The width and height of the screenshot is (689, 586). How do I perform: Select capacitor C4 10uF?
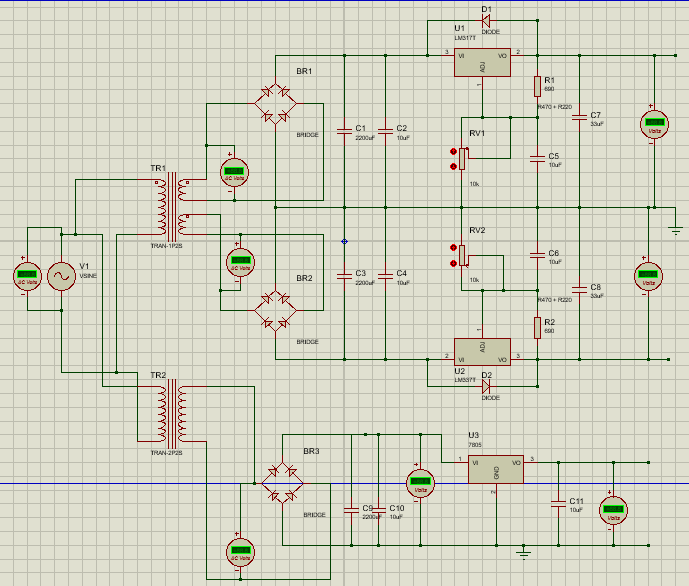(x=385, y=276)
